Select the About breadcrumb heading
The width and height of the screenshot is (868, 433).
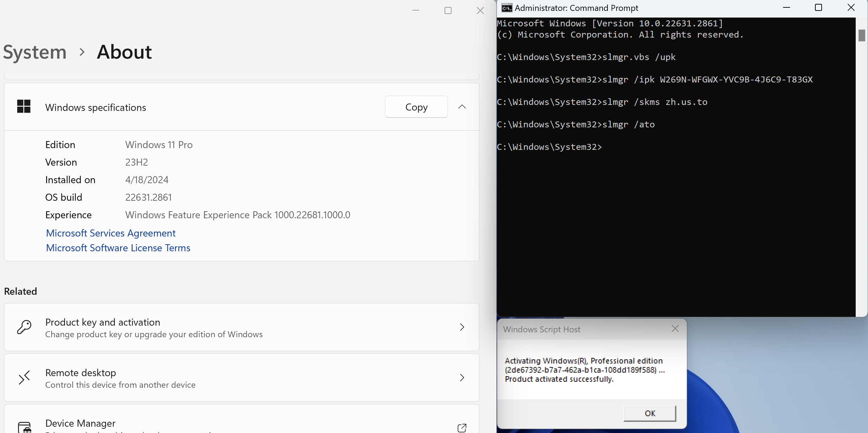pyautogui.click(x=124, y=52)
